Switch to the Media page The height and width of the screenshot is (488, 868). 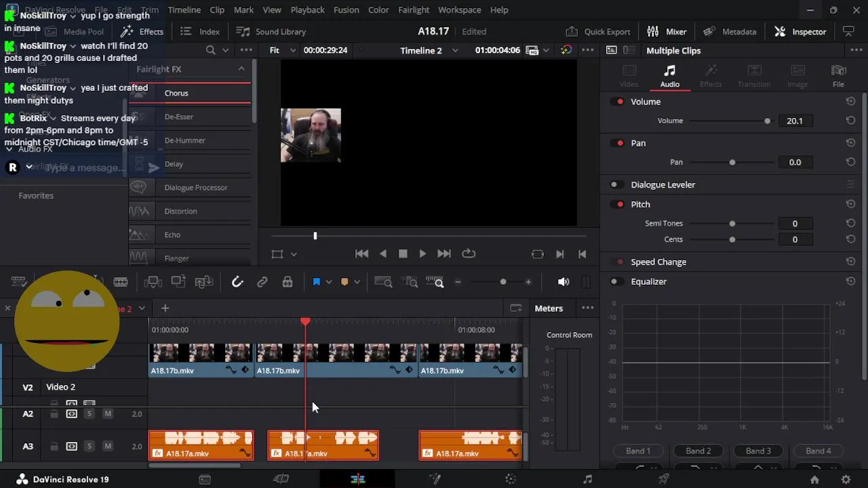tap(204, 479)
